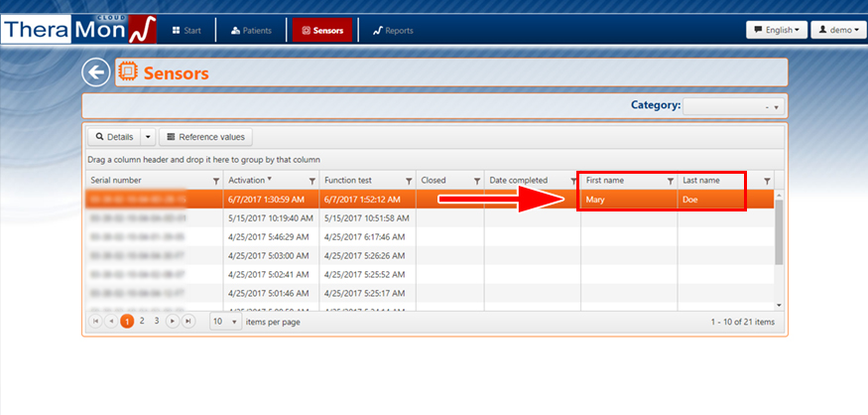The width and height of the screenshot is (868, 415).
Task: Open the Category dropdown
Action: click(x=733, y=106)
